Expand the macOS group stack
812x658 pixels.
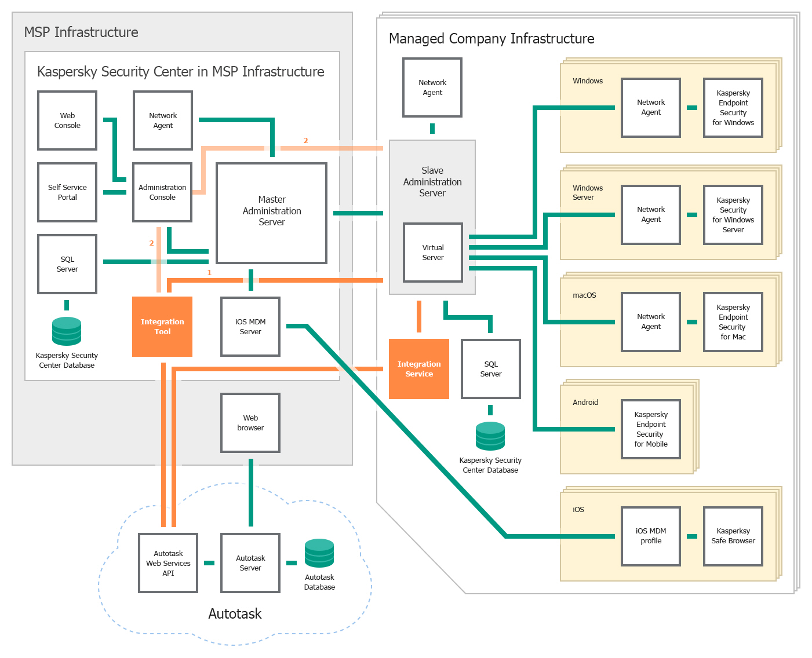(584, 295)
